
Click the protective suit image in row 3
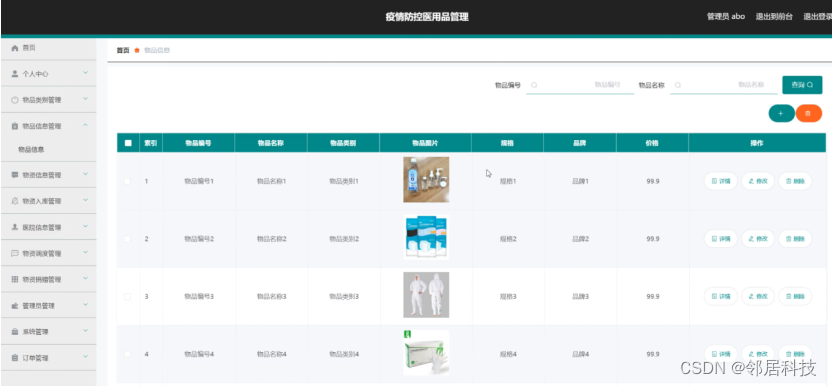[426, 295]
